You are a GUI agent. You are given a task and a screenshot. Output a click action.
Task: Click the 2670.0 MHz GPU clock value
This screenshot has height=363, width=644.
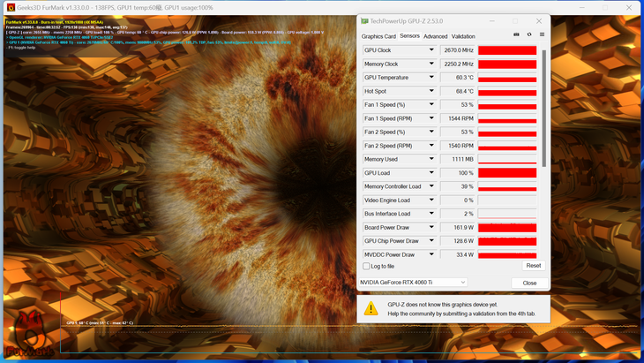click(x=458, y=50)
